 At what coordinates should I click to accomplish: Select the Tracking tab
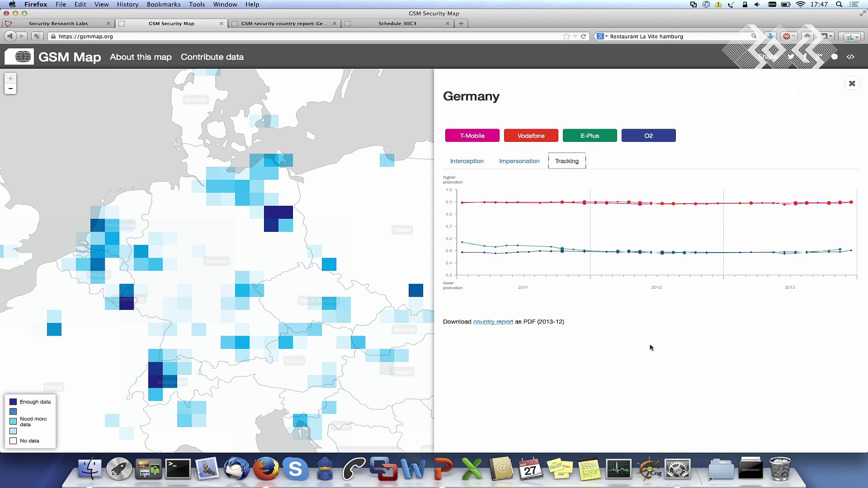pyautogui.click(x=567, y=161)
